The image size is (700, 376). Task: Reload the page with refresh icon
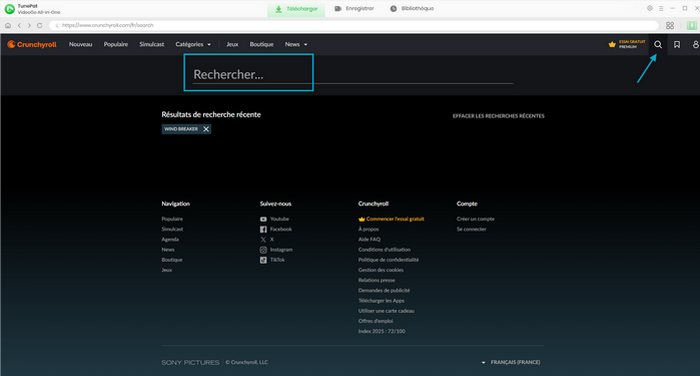pos(39,25)
